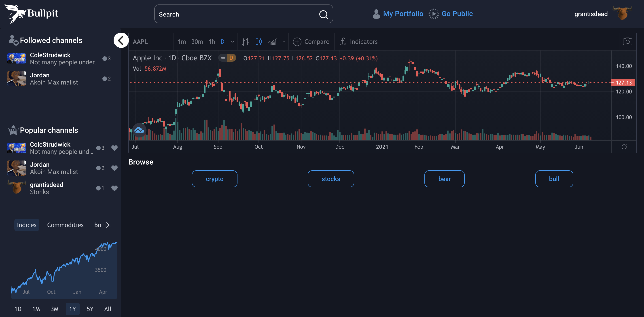
Task: Select the D daily interval
Action: [x=222, y=42]
